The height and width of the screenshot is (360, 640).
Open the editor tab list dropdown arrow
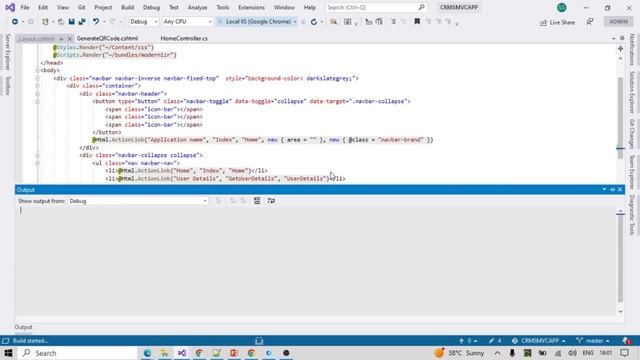click(x=613, y=38)
